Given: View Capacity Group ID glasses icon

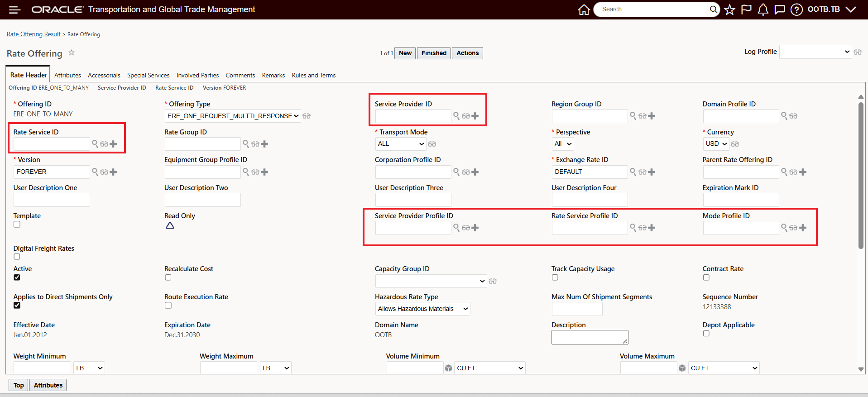Looking at the screenshot, I should (493, 281).
